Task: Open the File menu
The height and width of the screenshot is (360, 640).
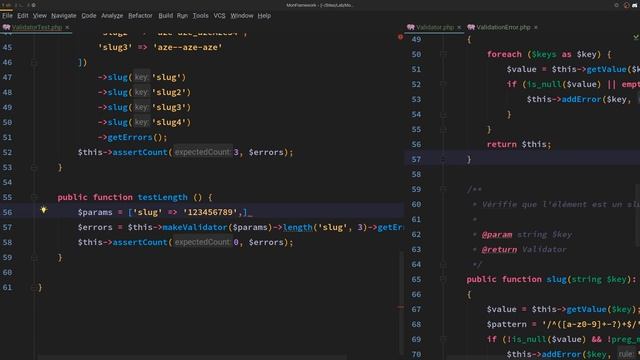Action: (7, 16)
